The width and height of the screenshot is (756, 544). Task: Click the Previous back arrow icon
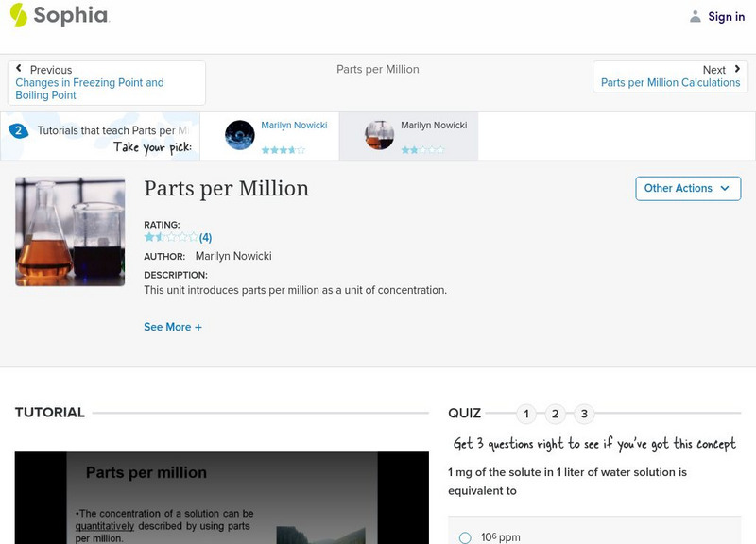point(21,66)
